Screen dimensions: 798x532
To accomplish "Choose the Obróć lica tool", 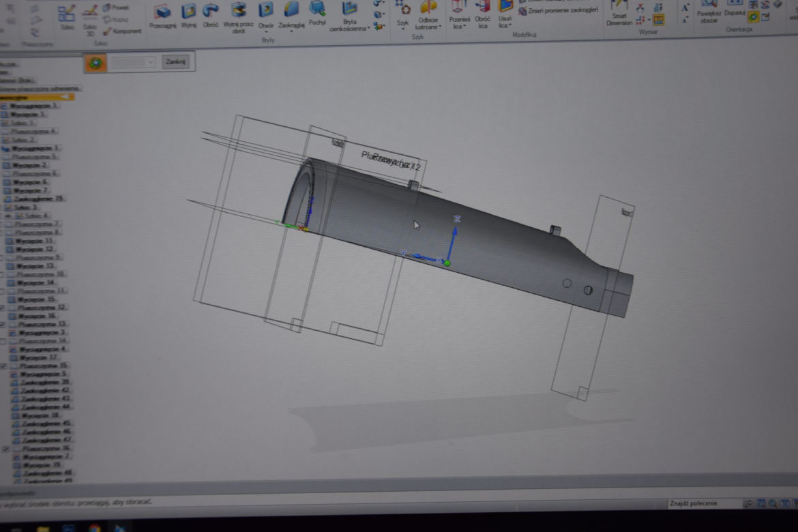I will coord(482,15).
